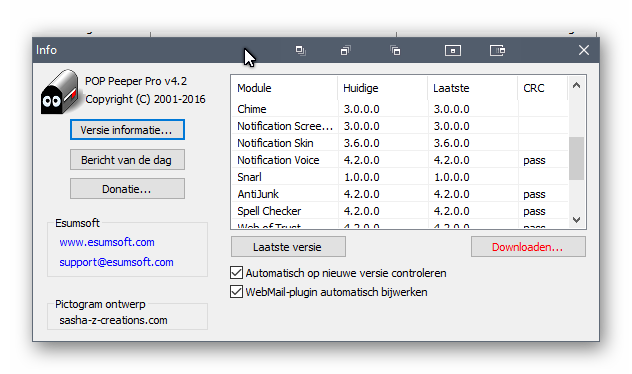Screen dimensions: 632x374
Task: Select the AntiJunk module row
Action: coord(400,194)
